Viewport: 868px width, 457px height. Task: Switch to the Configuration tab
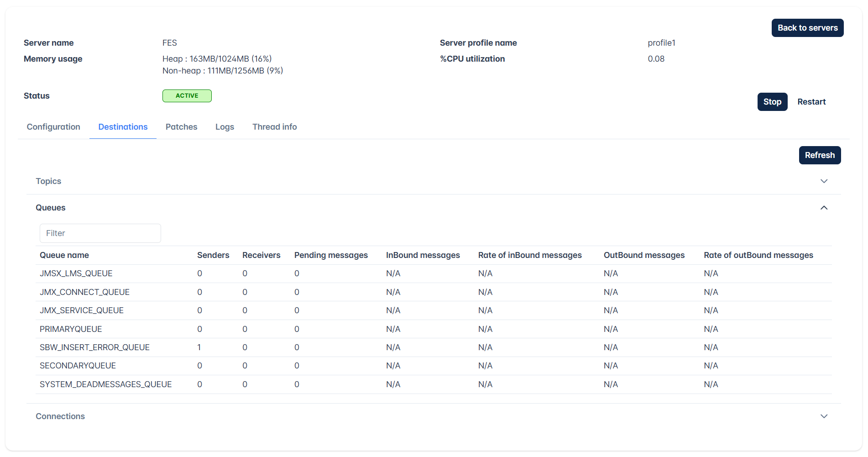coord(53,127)
